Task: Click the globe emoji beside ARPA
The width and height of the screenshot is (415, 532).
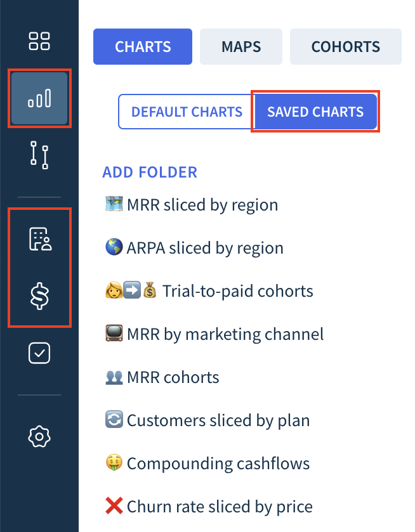Action: 114,247
